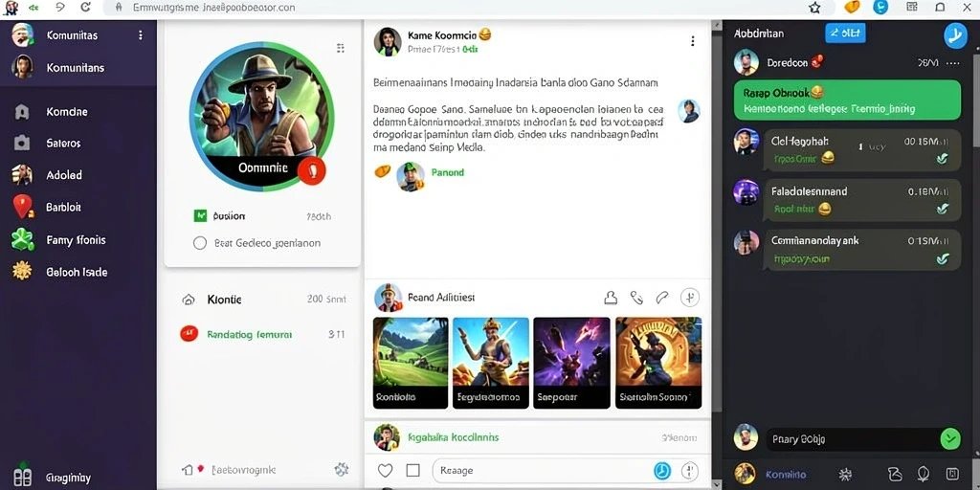The height and width of the screenshot is (490, 980).
Task: Select the Beat Gedeco radio button
Action: (x=199, y=243)
